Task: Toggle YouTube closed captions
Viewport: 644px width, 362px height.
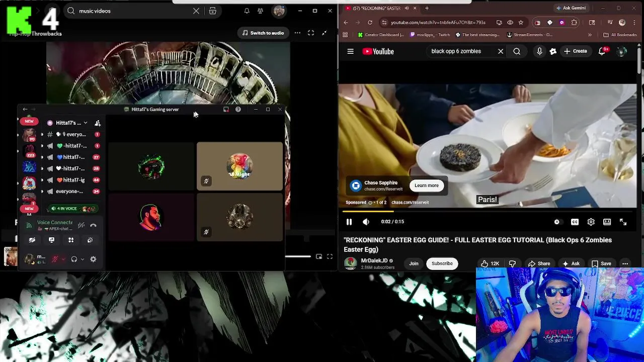Action: point(575,222)
